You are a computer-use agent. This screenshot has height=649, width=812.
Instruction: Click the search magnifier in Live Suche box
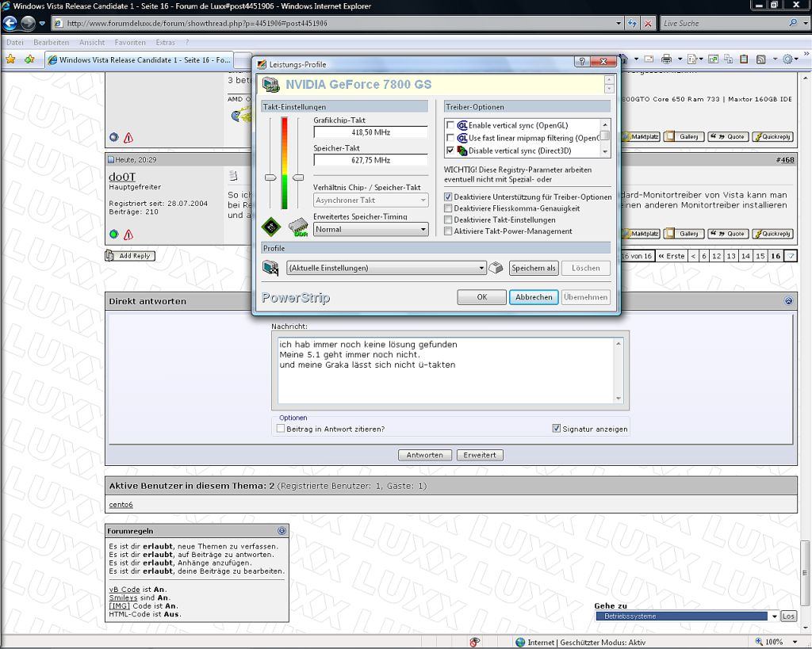[792, 23]
